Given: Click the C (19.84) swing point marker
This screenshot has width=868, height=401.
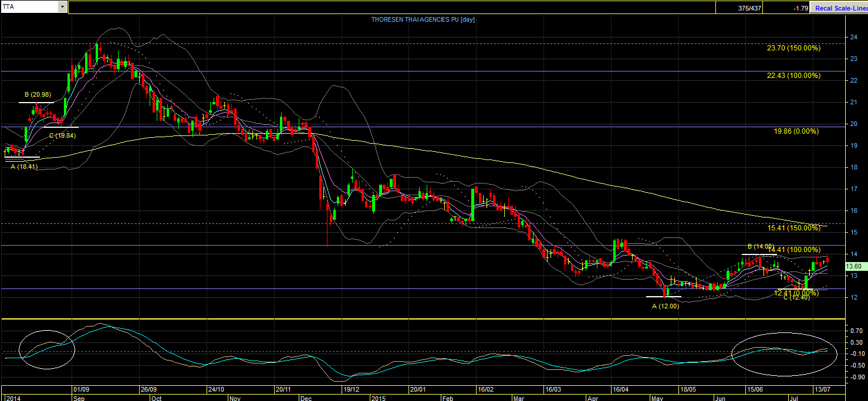Looking at the screenshot, I should (x=62, y=135).
